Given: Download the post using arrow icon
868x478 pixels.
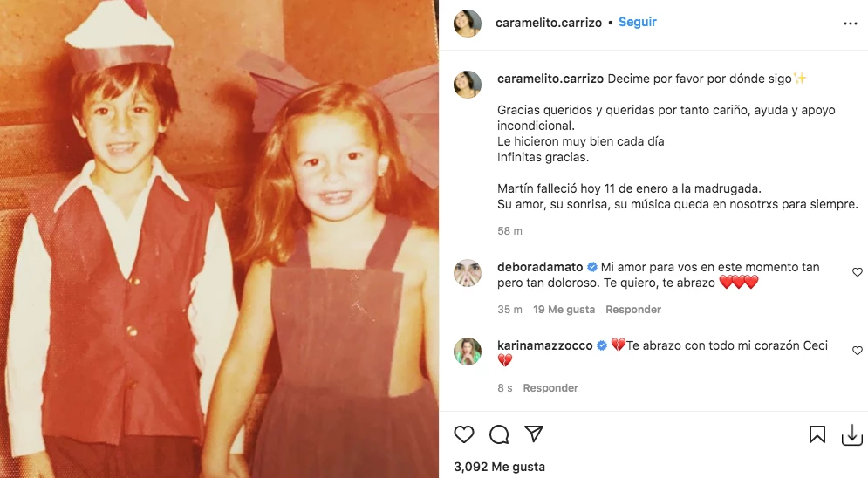Looking at the screenshot, I should 852,435.
